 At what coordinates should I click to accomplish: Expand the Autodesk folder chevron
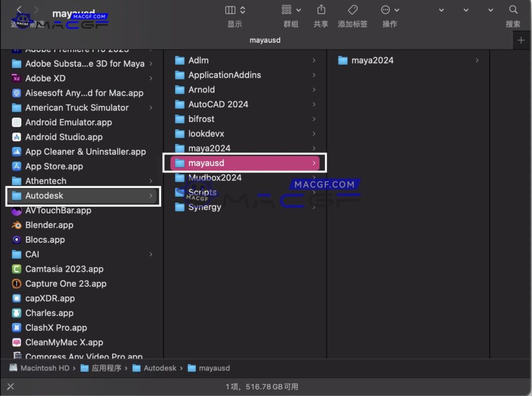[x=151, y=195]
